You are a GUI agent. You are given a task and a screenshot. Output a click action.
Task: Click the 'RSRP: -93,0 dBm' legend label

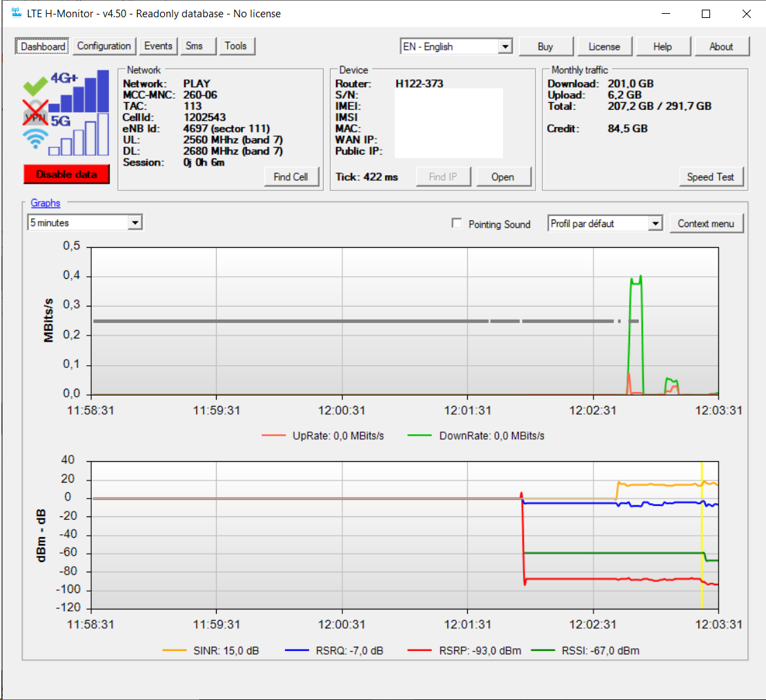click(480, 650)
